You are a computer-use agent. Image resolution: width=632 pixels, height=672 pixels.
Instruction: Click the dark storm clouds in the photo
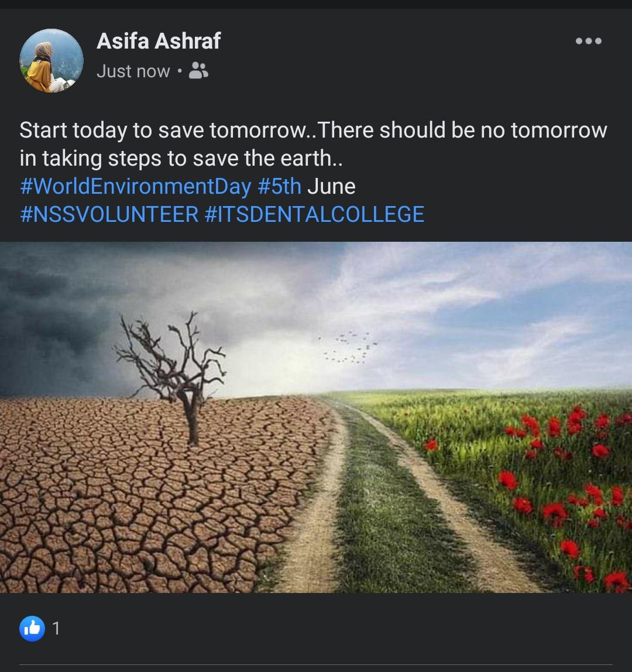tap(70, 293)
